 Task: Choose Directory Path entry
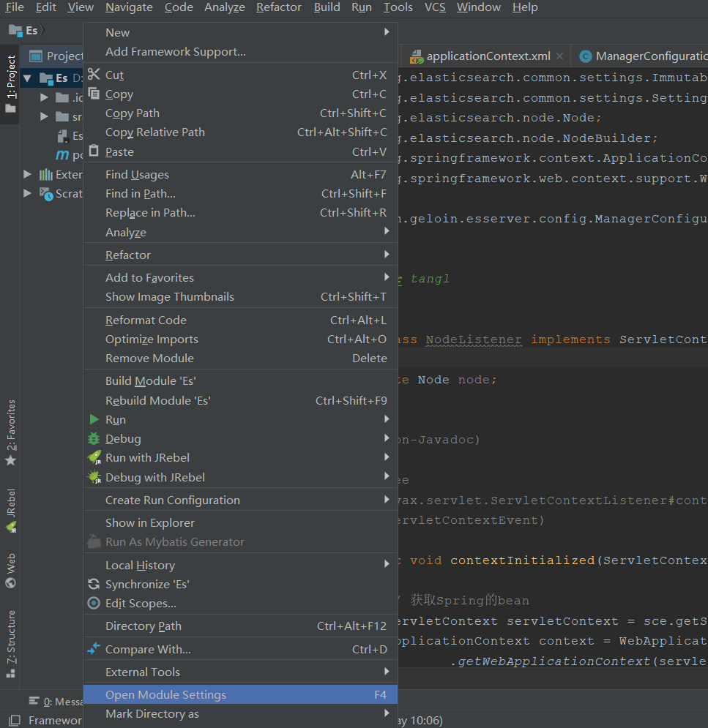(x=240, y=626)
